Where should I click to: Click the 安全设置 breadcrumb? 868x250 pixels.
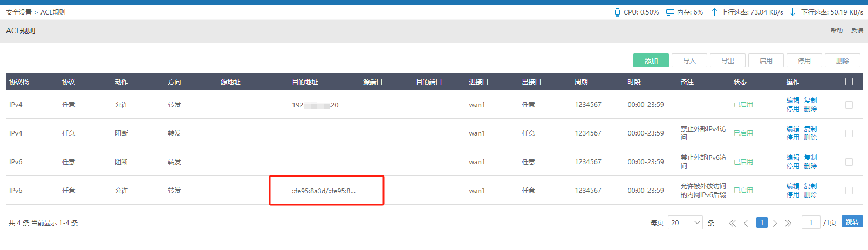(19, 12)
